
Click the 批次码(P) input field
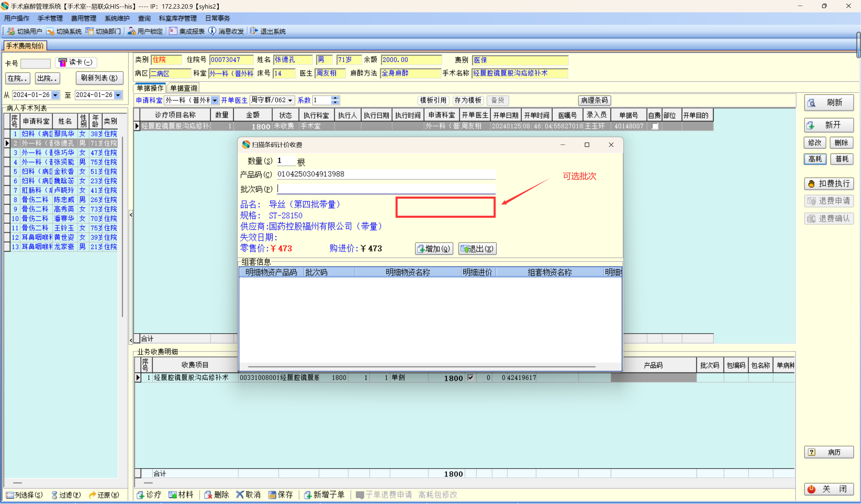pos(386,189)
